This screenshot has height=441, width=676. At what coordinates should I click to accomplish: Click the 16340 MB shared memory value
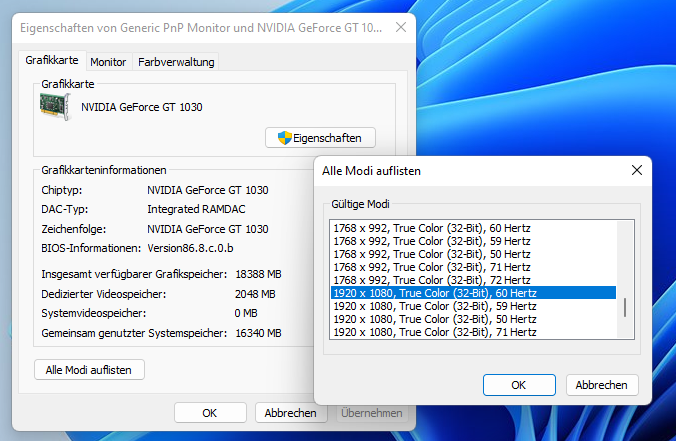258,333
